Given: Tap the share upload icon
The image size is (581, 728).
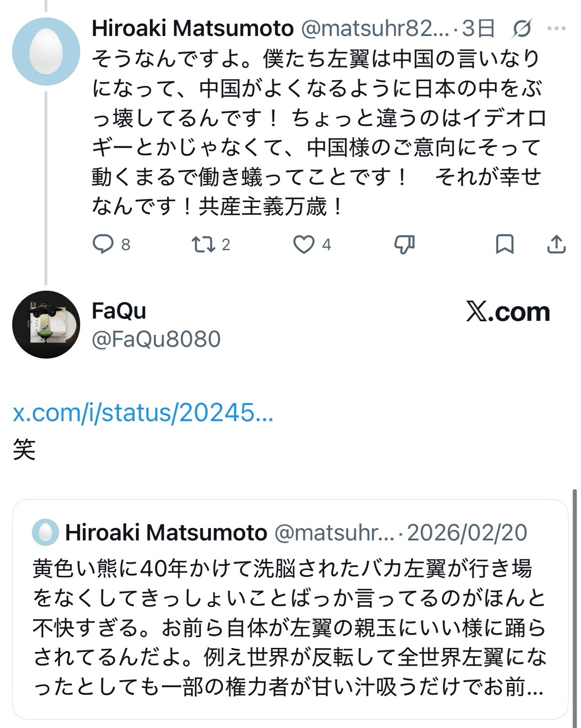Looking at the screenshot, I should coord(556,244).
